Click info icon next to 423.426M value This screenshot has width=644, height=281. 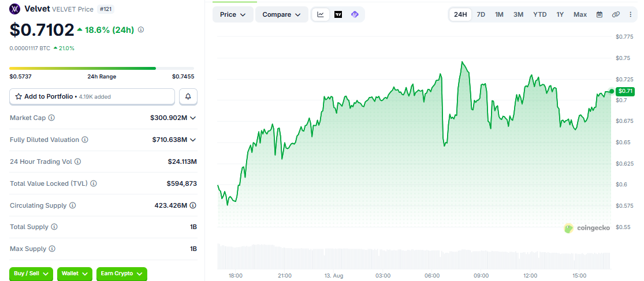click(193, 205)
